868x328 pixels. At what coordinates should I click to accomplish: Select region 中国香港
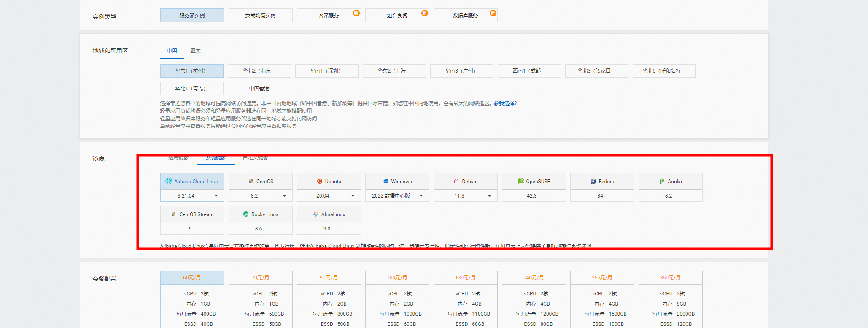pyautogui.click(x=259, y=89)
